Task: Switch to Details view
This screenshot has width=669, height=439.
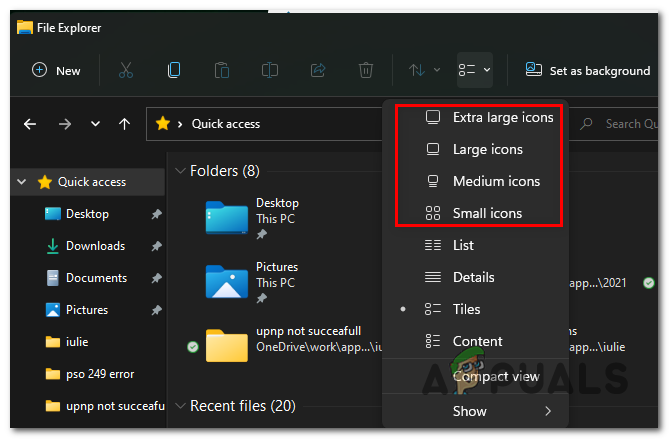Action: (473, 277)
